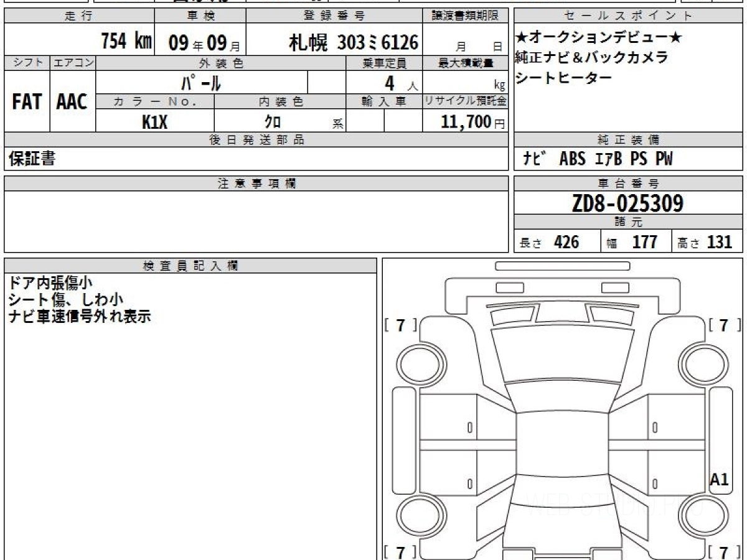Click the lower-right tire rating [7]

click(x=723, y=551)
